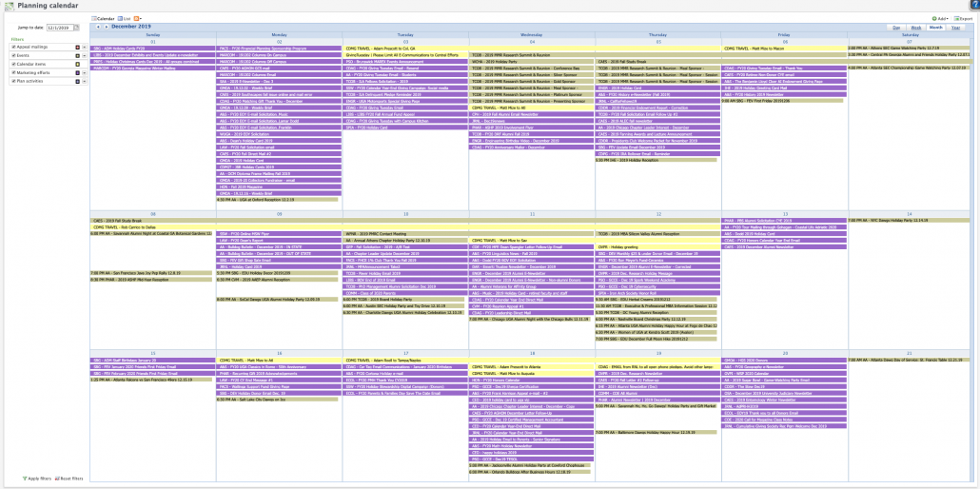
Task: Click the green Add plus icon
Action: 934,19
